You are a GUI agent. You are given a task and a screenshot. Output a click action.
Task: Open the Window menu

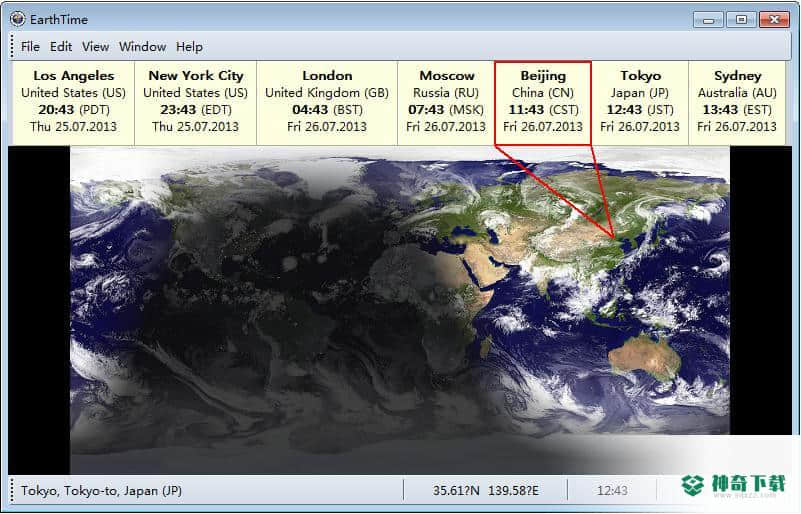(x=143, y=46)
